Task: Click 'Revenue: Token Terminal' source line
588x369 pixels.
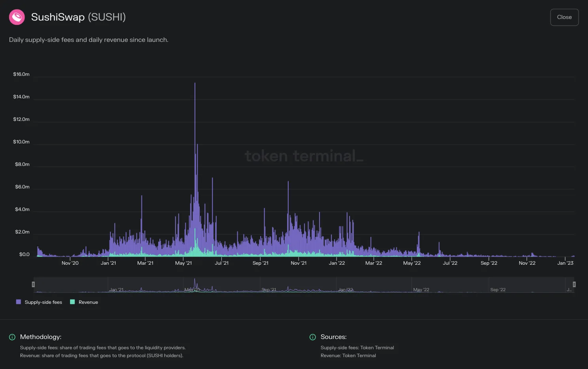Action: [x=348, y=356]
